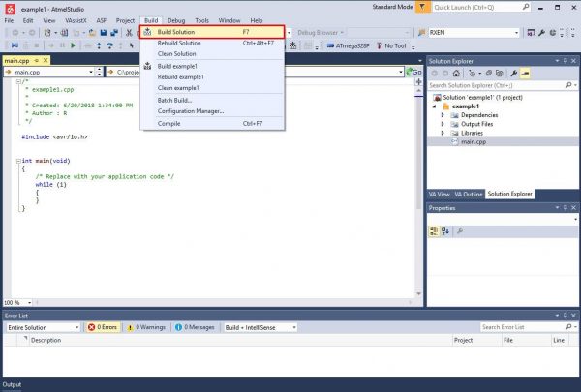Viewport: 581px width, 392px height.
Task: Click the wrench icon in the main toolbar
Action: tap(541, 33)
